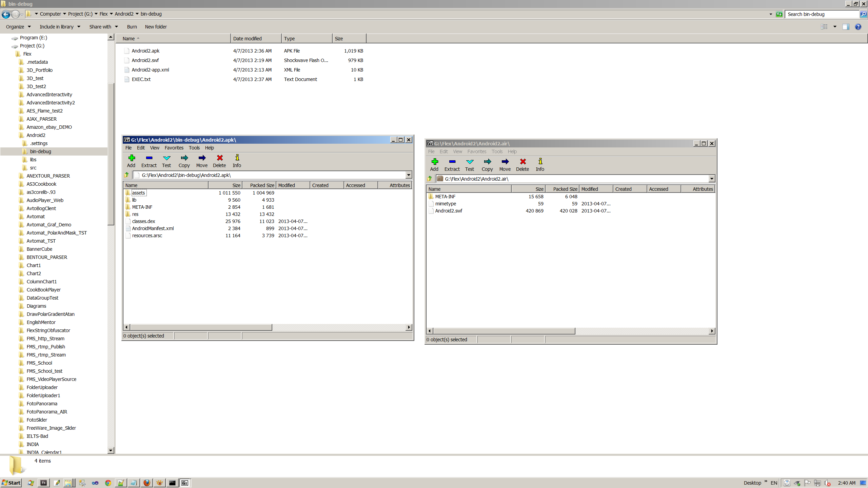Open Favorites menu in Android2.apk window
Screen dimensions: 868x488
click(x=174, y=148)
